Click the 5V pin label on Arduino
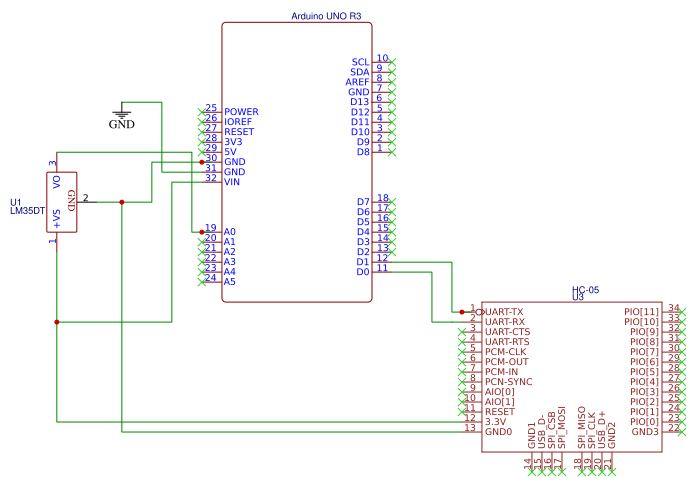This screenshot has height=486, width=696. [x=230, y=152]
